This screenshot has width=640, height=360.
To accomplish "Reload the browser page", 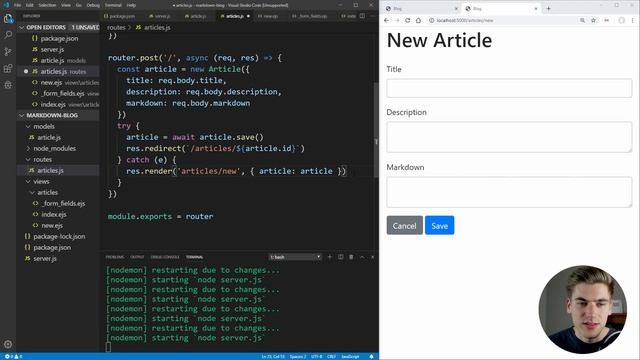I will point(407,20).
